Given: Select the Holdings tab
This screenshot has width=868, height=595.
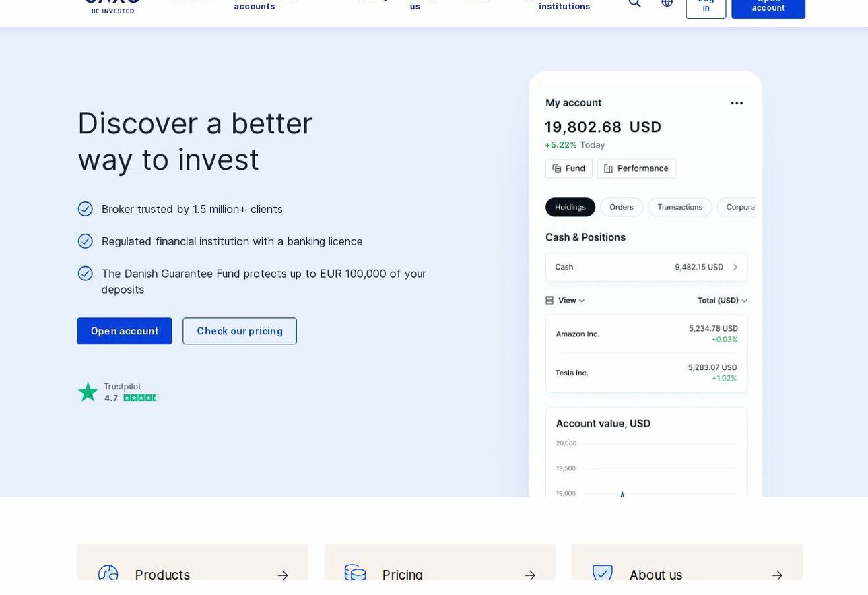Looking at the screenshot, I should (x=570, y=208).
